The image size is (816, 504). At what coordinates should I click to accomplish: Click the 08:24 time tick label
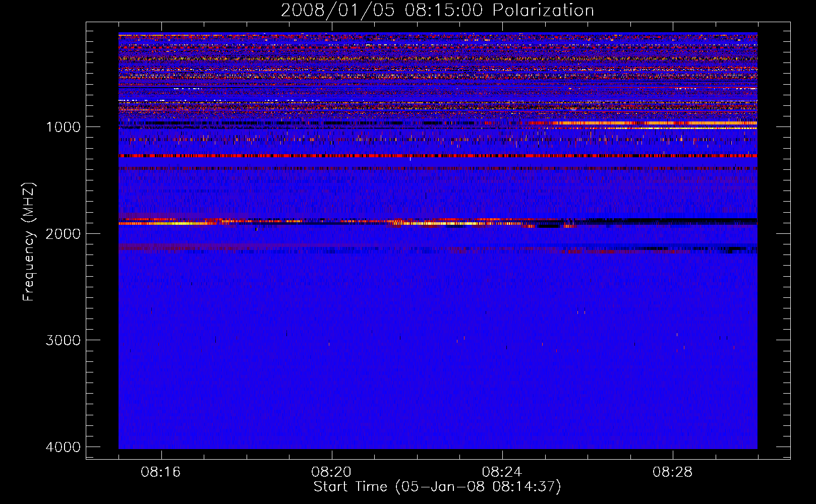pos(502,472)
